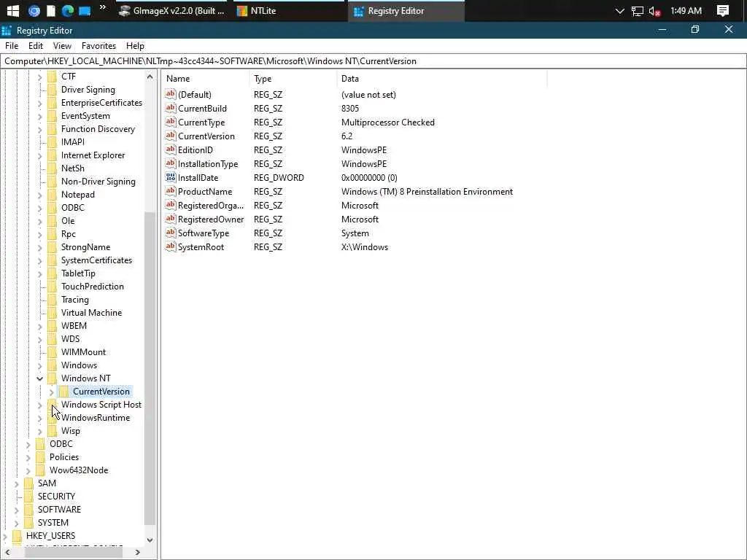Open the network tray icon

pos(637,11)
